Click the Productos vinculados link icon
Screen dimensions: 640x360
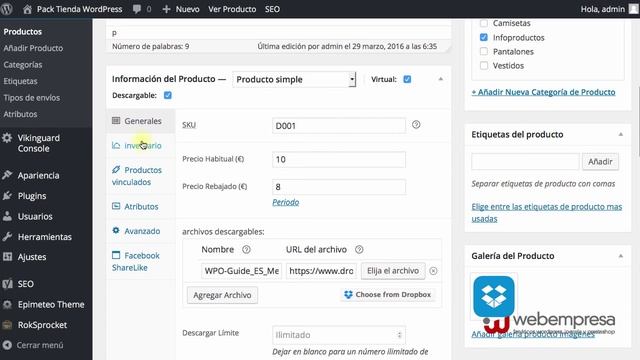pyautogui.click(x=116, y=169)
